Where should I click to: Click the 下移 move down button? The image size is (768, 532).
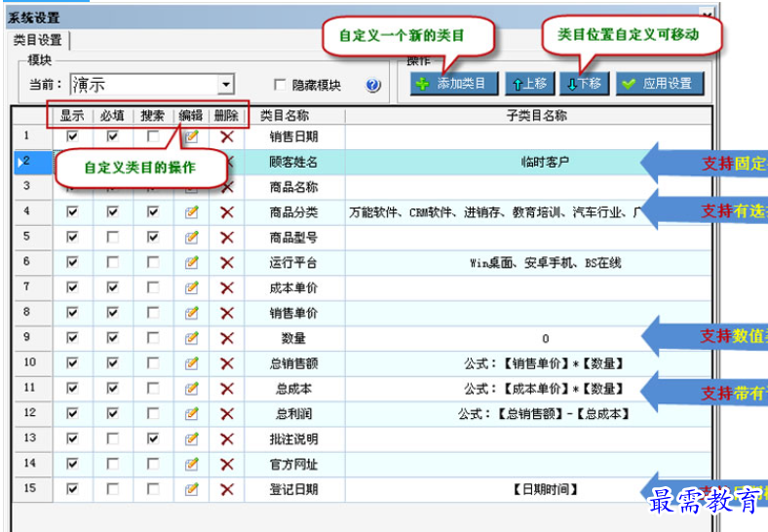[585, 84]
